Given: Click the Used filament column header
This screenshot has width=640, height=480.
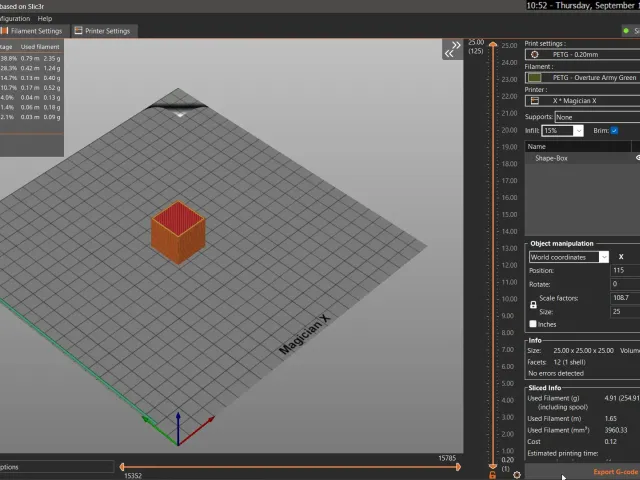Looking at the screenshot, I should point(40,47).
